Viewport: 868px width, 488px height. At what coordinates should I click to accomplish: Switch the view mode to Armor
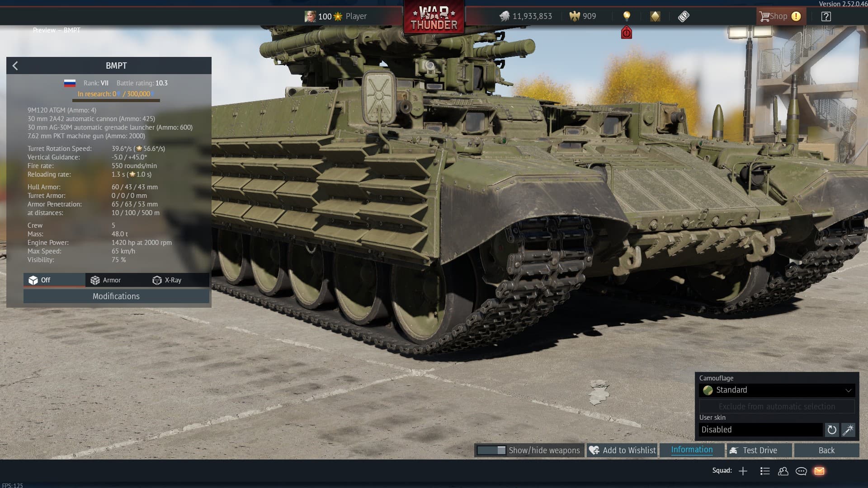(106, 280)
